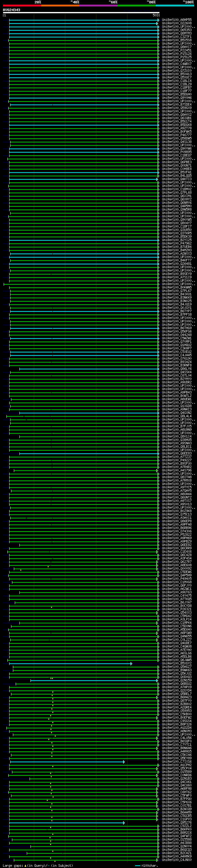Viewport: 197px width, 868px height.
Task: Select the UniRef100_P22451 hit label
Action: (177, 50)
